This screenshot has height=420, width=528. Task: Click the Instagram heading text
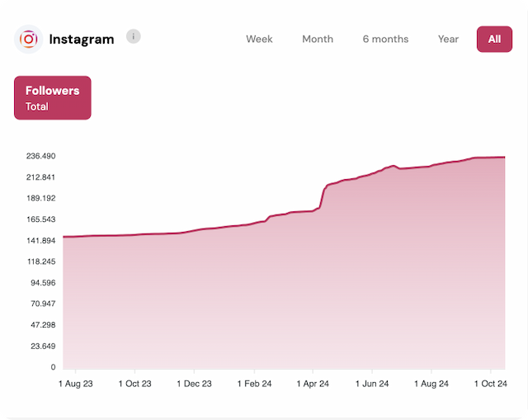click(82, 39)
